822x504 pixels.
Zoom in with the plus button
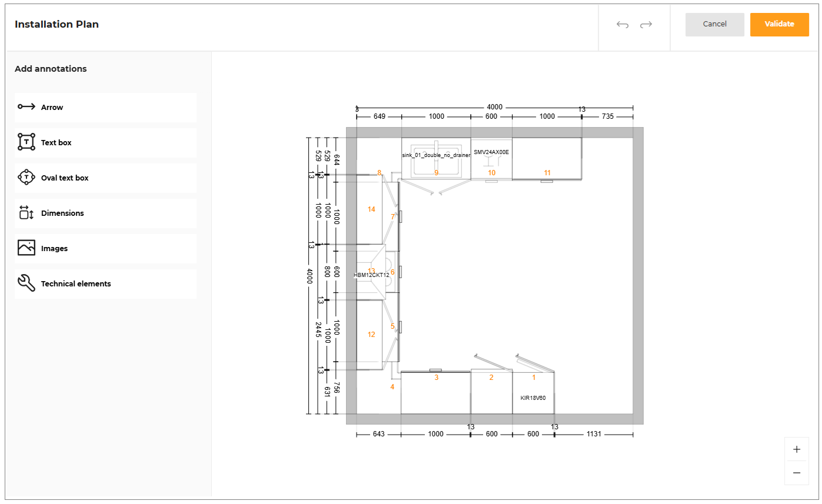point(797,449)
